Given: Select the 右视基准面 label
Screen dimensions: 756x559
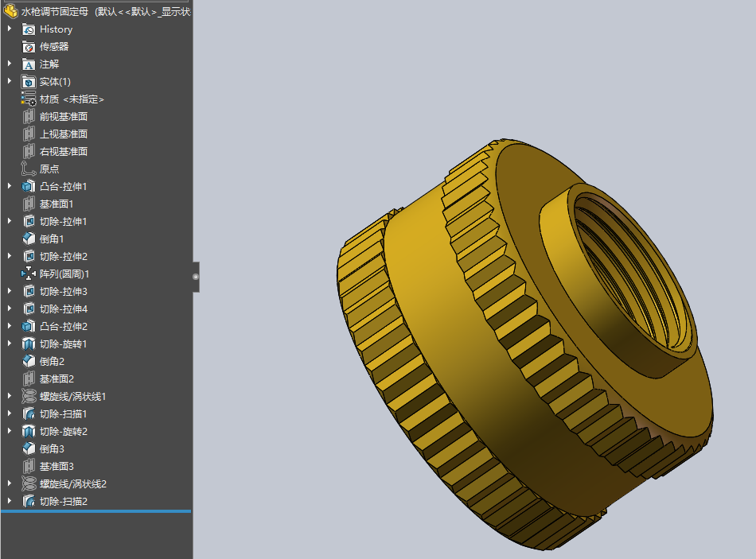Looking at the screenshot, I should point(64,152).
